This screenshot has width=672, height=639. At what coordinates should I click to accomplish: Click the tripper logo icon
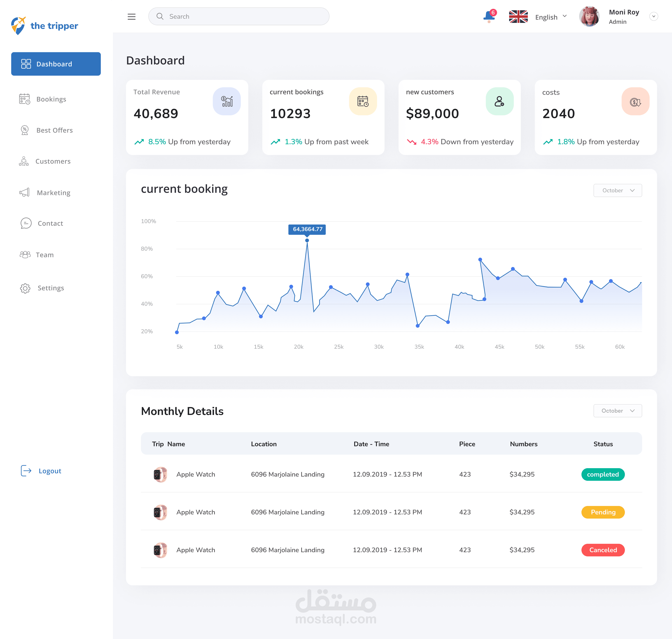[x=18, y=25]
